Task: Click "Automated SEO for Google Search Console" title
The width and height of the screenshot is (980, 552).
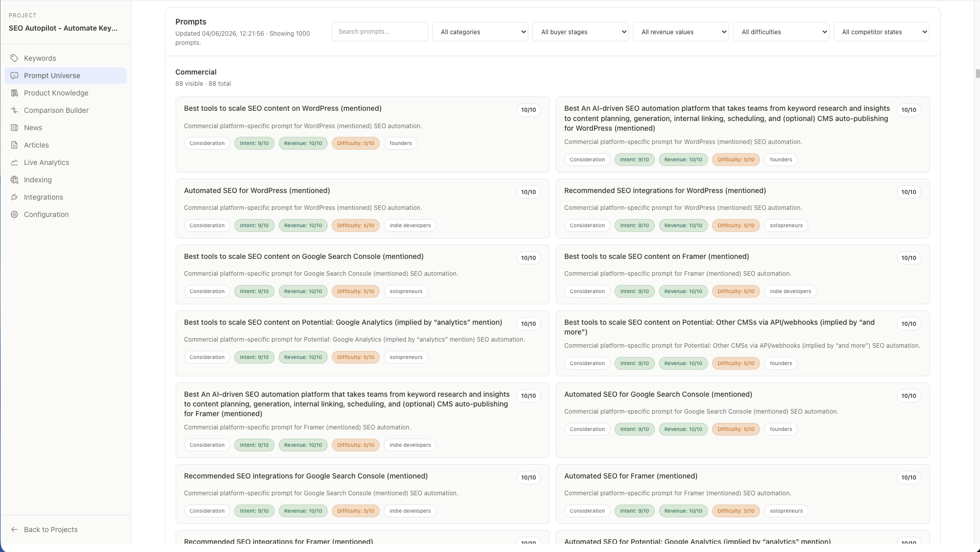Action: 658,394
